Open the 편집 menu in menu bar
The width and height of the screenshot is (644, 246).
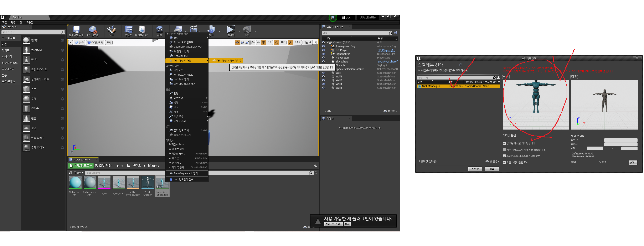click(x=13, y=22)
